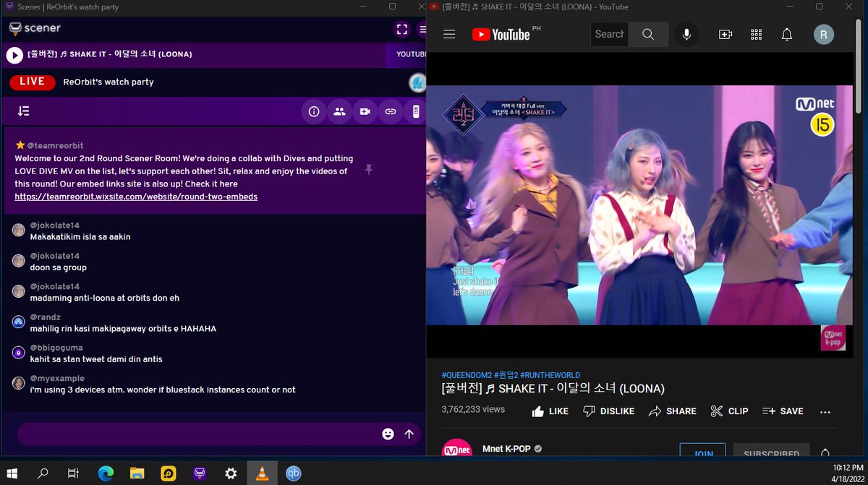Open the 'R' account avatar menu

point(824,34)
